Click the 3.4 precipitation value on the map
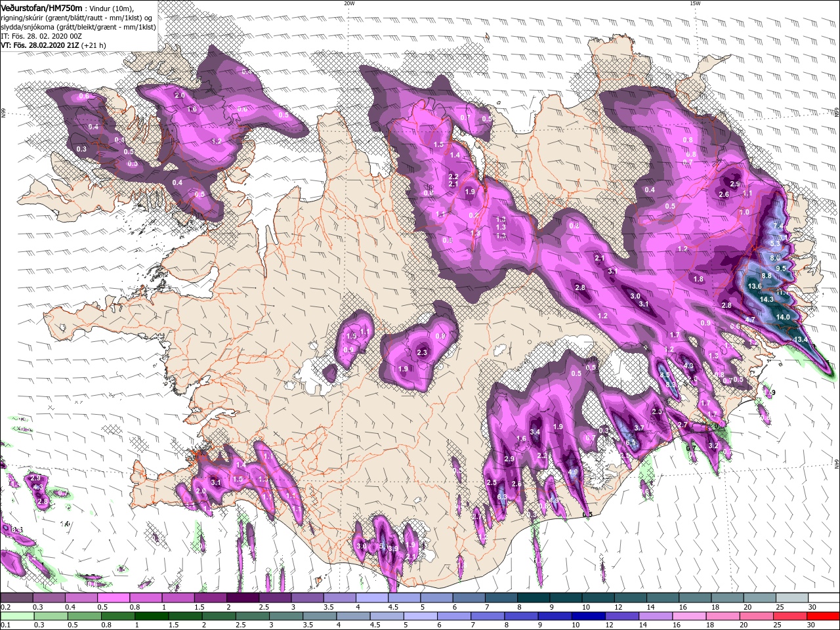840x630 pixels. [535, 432]
